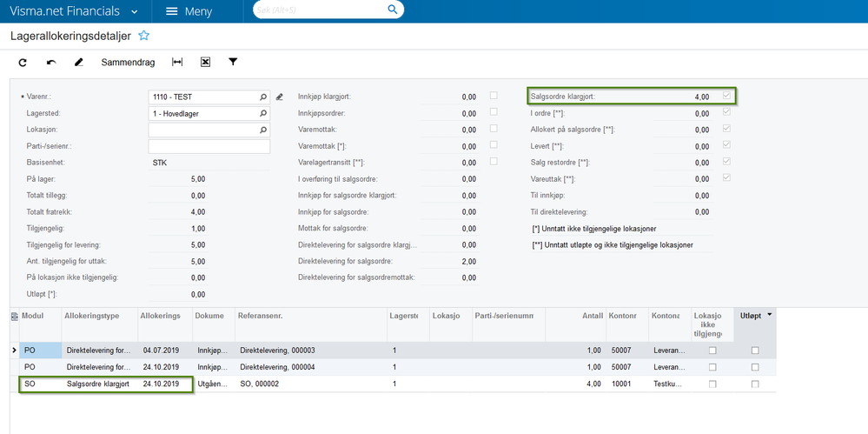Screen dimensions: 868x434
Task: Click the Excel export icon
Action: click(205, 62)
